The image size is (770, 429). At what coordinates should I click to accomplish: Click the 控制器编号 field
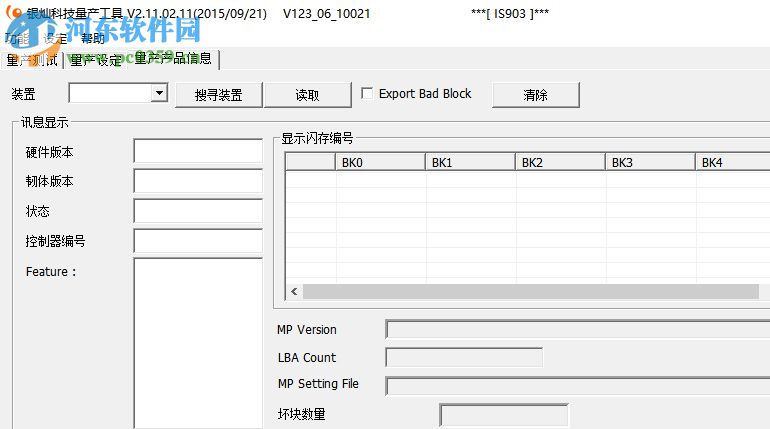(x=198, y=241)
